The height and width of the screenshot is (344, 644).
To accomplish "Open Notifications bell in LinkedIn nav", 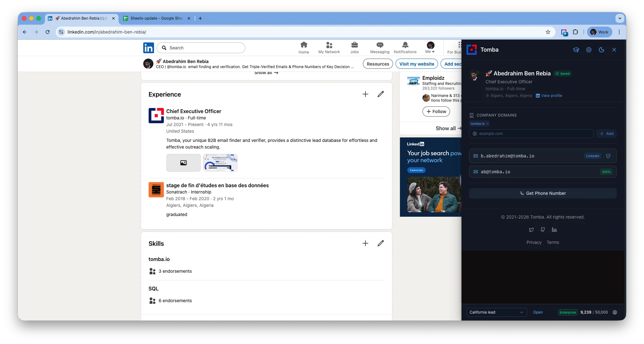I will point(405,48).
